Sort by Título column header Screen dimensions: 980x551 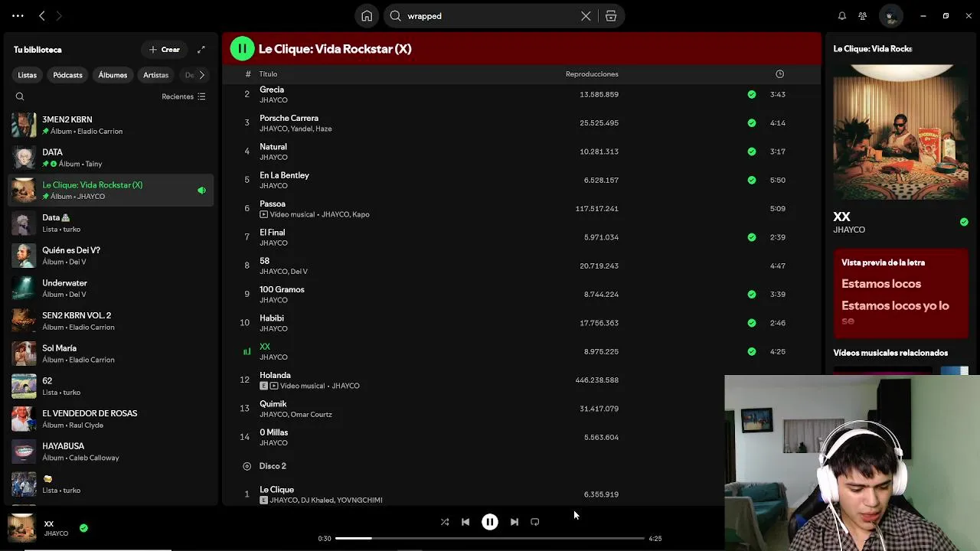point(268,74)
